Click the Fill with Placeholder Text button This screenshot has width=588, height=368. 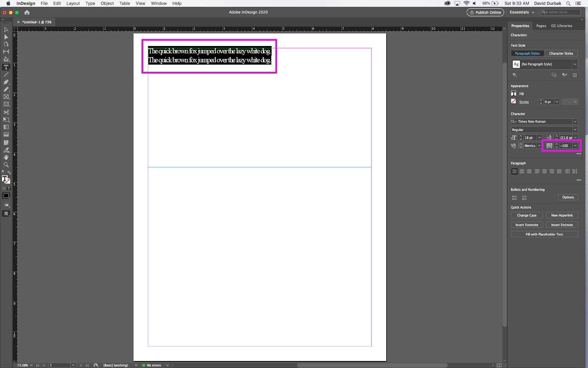544,234
